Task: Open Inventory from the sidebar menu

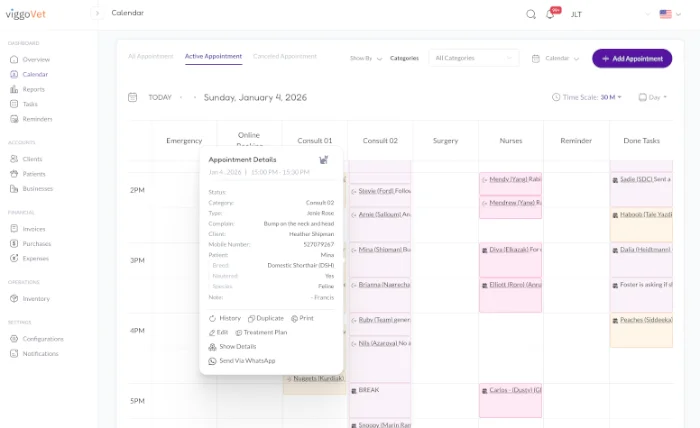Action: click(x=36, y=299)
